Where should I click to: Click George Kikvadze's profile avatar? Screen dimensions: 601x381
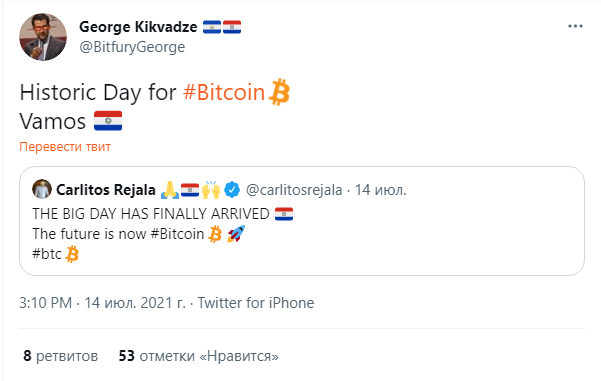[x=43, y=37]
